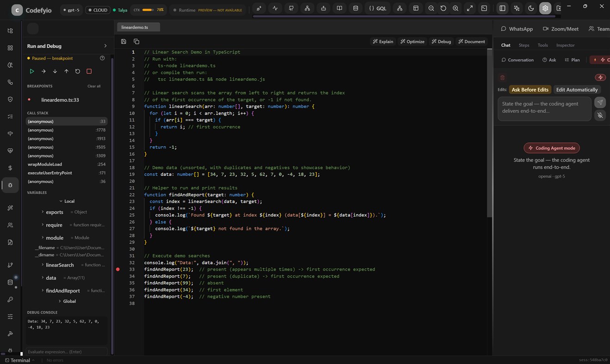
Task: Open the GQL toolbar button
Action: click(378, 8)
